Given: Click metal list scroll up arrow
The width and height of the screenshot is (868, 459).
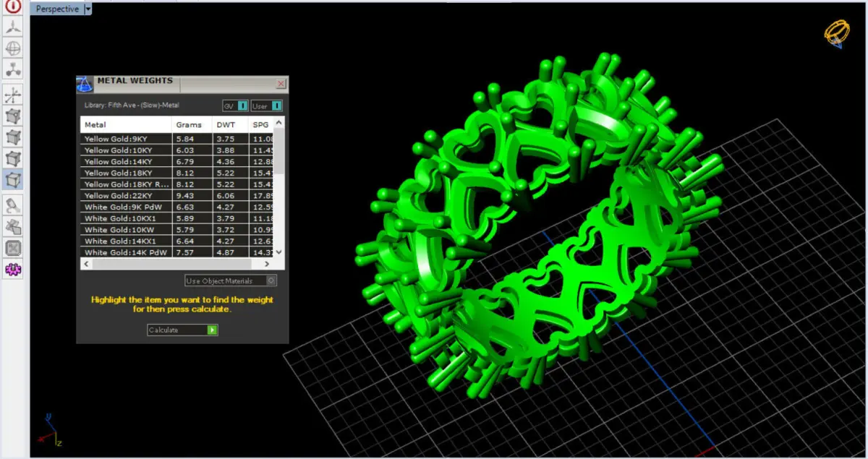Looking at the screenshot, I should 280,122.
